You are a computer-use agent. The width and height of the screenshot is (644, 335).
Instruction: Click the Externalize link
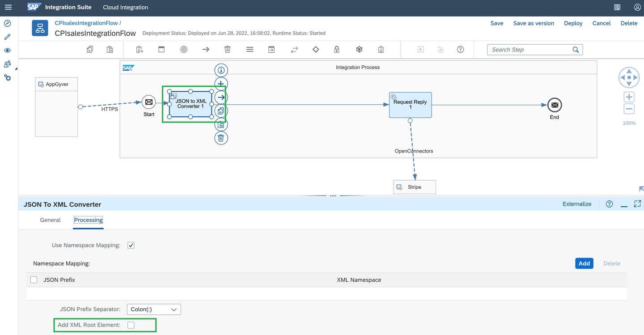click(x=577, y=204)
